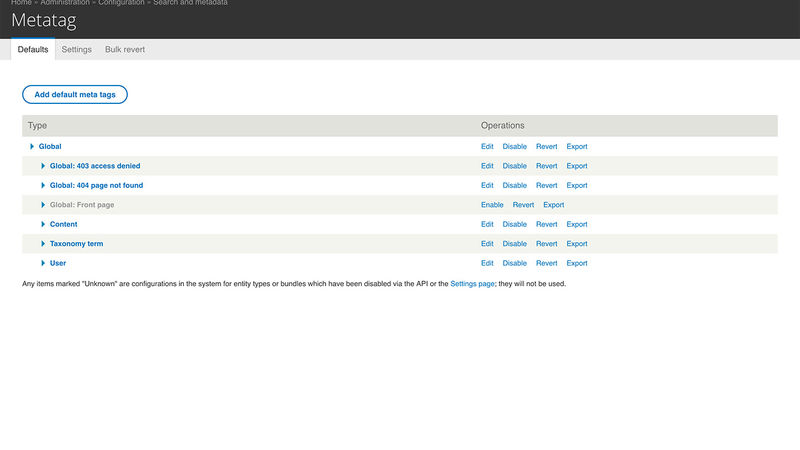The height and width of the screenshot is (450, 800).
Task: Expand Global: 404 page not found triangle
Action: (43, 185)
